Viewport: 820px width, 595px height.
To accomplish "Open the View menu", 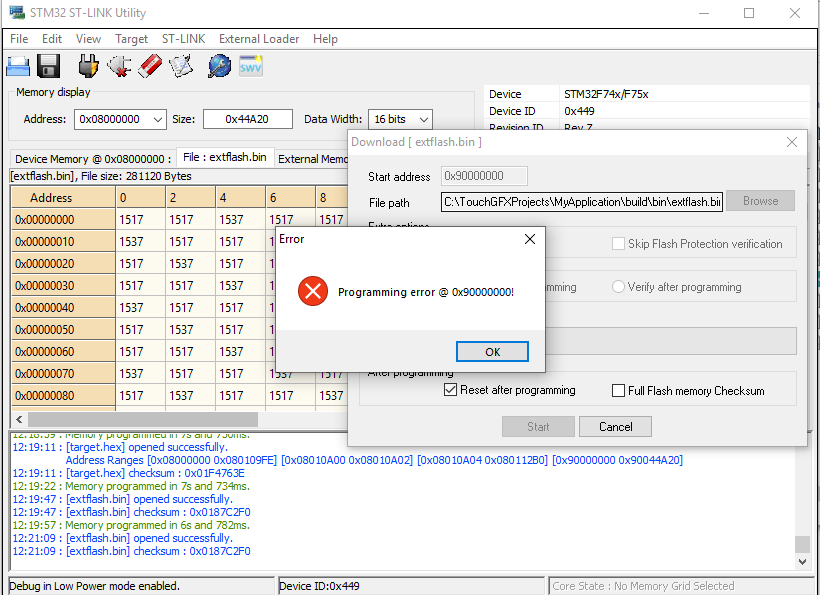I will point(88,39).
